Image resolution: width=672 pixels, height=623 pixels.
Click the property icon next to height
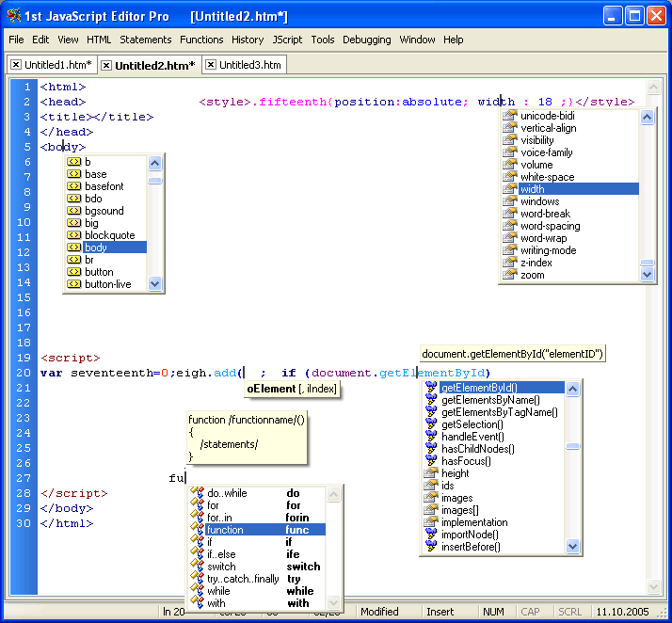click(x=430, y=473)
